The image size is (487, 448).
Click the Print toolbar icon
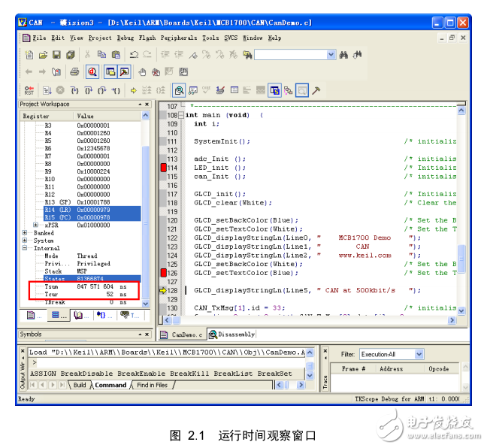74,72
